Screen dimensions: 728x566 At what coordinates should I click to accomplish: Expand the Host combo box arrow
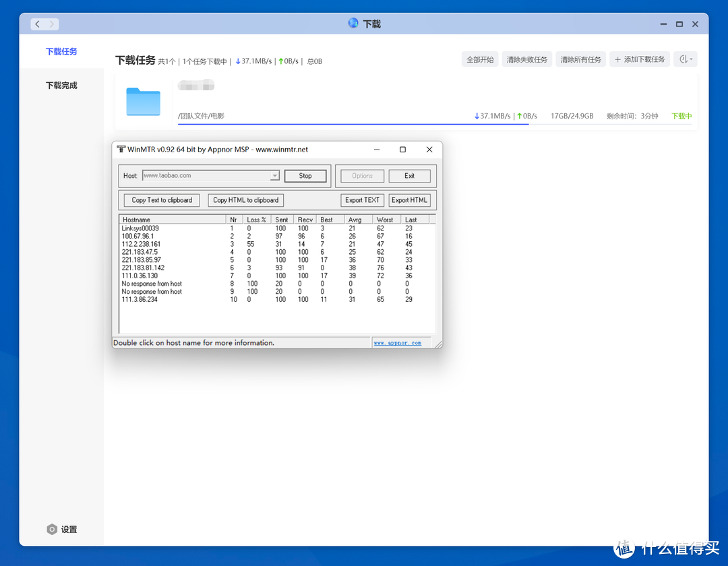click(x=274, y=176)
